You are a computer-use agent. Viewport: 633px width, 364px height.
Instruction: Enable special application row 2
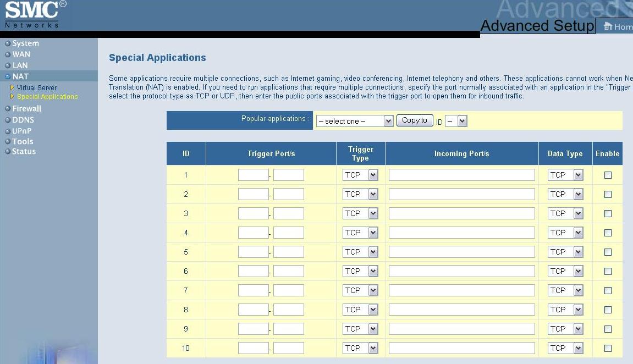(608, 195)
